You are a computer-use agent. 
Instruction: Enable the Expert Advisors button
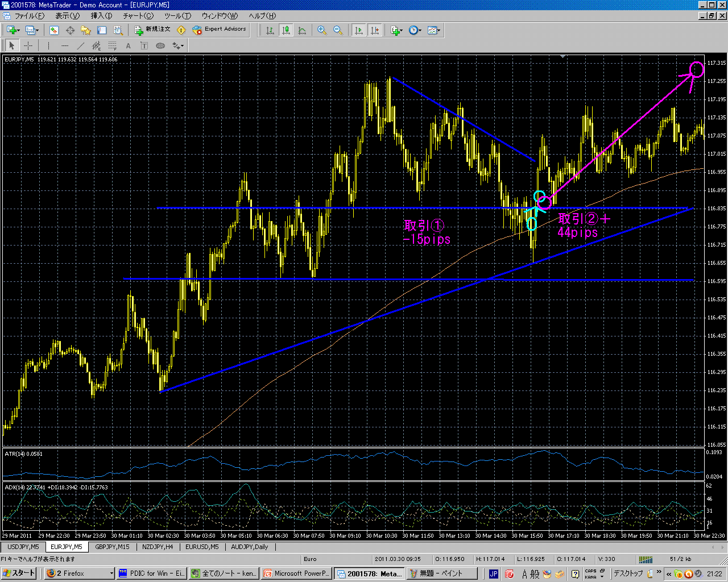[x=220, y=30]
